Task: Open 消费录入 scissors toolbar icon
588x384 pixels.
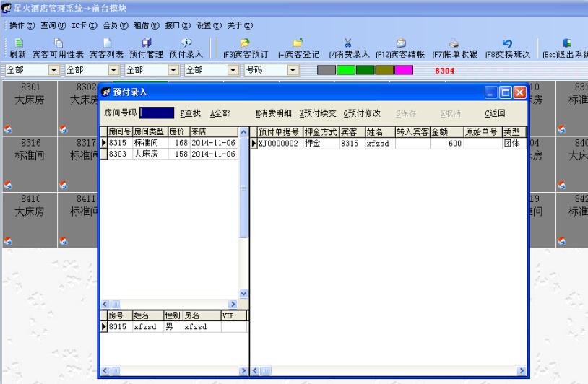Action: (348, 48)
